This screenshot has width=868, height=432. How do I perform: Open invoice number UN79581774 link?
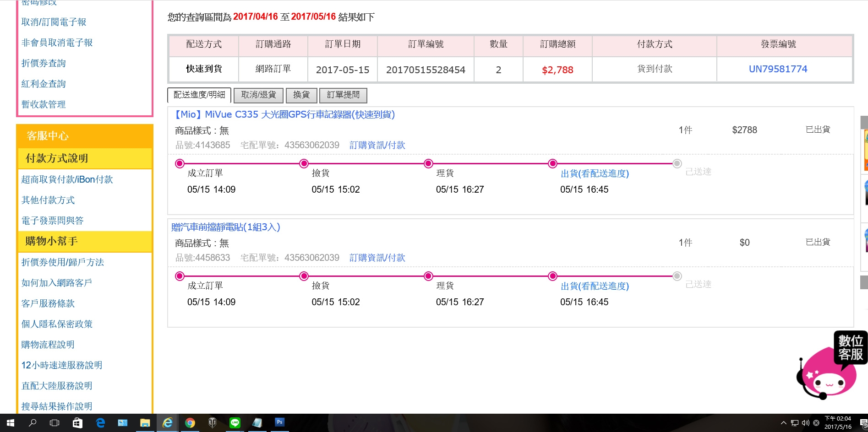point(778,69)
